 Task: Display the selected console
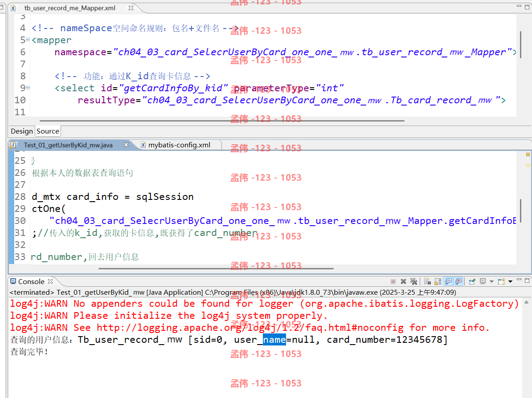click(x=483, y=281)
